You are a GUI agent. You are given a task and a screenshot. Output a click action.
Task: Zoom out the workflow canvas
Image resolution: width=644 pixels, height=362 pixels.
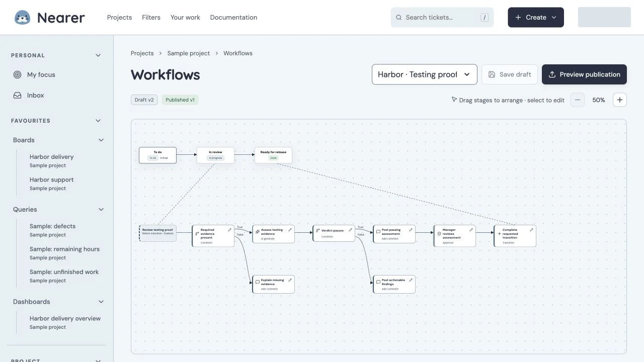tap(578, 100)
